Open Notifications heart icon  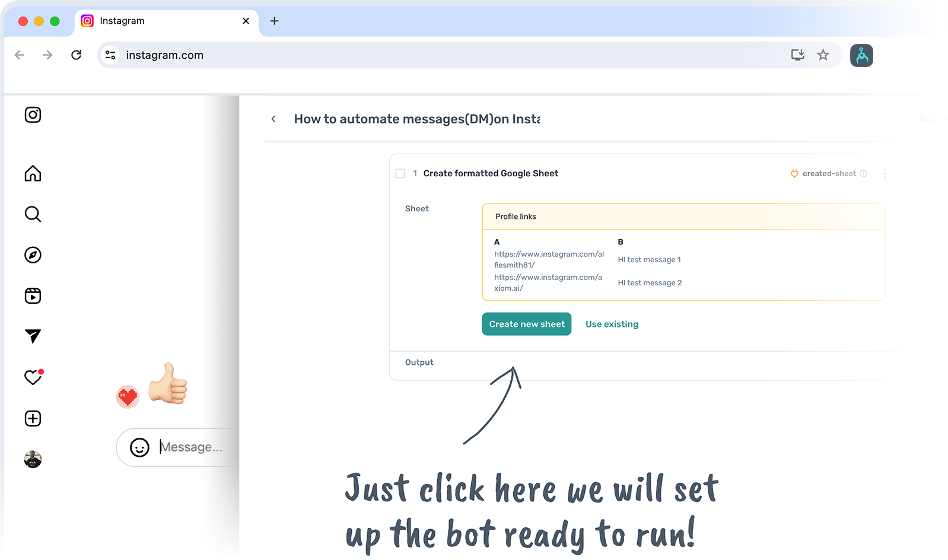coord(33,377)
